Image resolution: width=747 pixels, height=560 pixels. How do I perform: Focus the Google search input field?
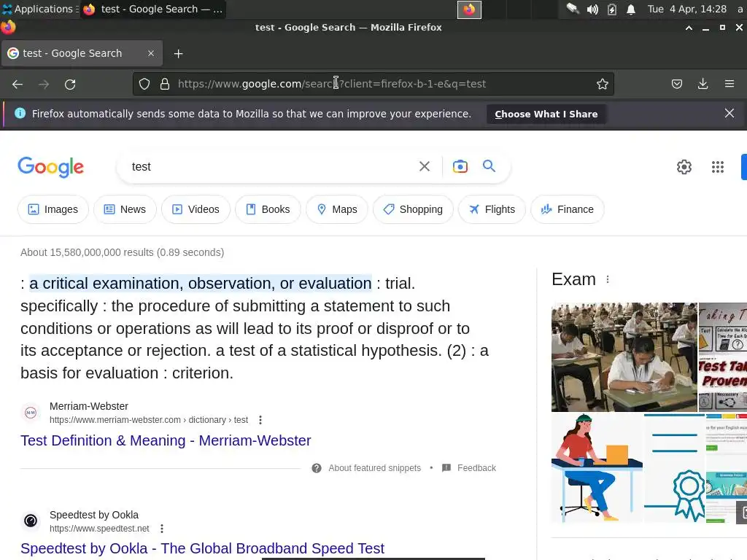coord(271,167)
